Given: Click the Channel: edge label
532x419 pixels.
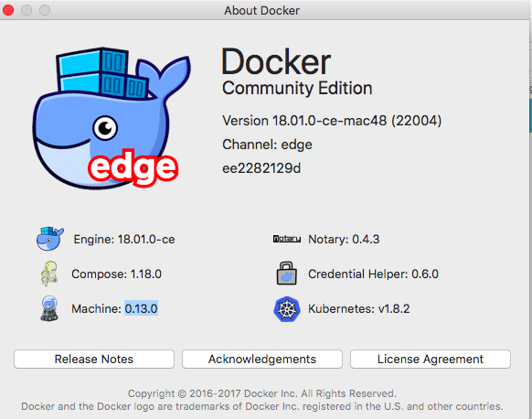Looking at the screenshot, I should pos(267,145).
